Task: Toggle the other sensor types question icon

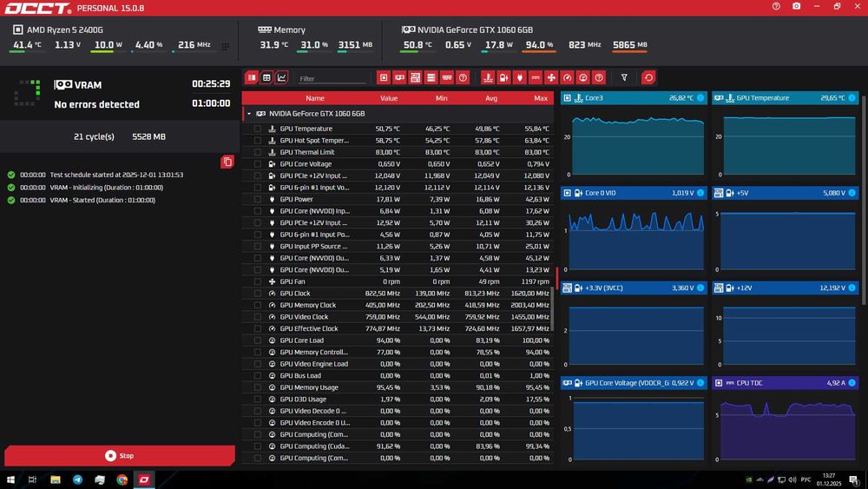Action: 599,77
